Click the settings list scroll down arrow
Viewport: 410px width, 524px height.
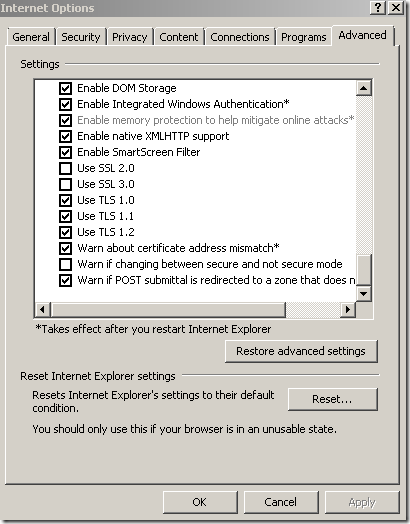(x=364, y=293)
